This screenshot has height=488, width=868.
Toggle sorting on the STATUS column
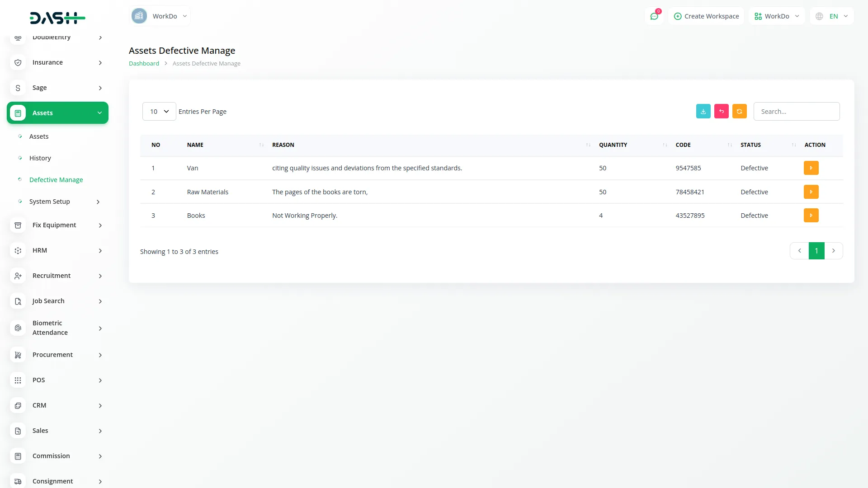click(x=794, y=145)
